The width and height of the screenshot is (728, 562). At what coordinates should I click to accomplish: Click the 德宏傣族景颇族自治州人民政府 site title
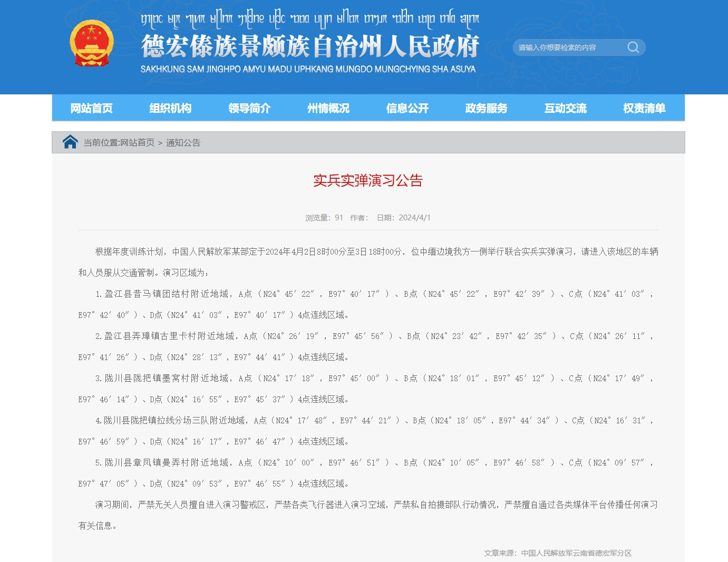pyautogui.click(x=310, y=46)
